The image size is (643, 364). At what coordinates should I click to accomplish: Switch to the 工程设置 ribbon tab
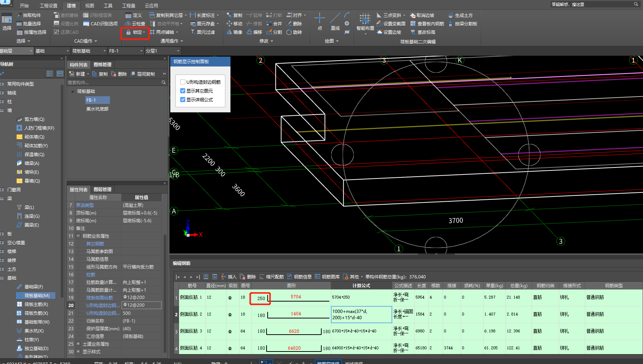click(49, 6)
